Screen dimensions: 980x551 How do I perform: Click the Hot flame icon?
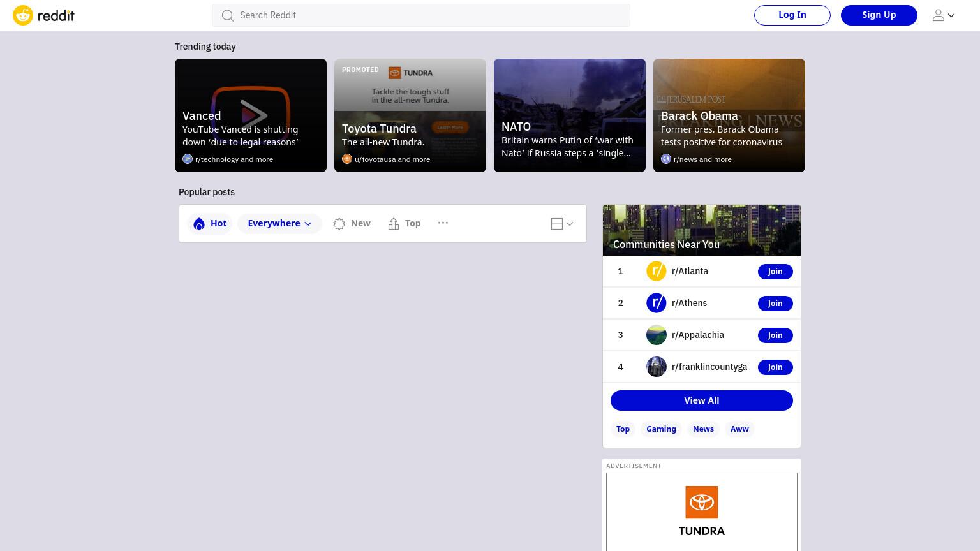click(199, 223)
